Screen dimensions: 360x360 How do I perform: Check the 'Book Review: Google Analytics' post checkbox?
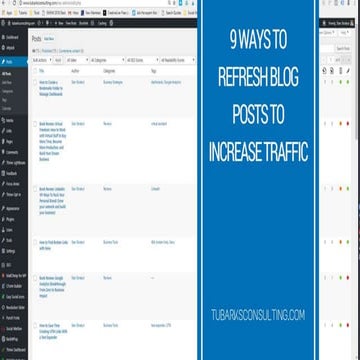click(35, 278)
